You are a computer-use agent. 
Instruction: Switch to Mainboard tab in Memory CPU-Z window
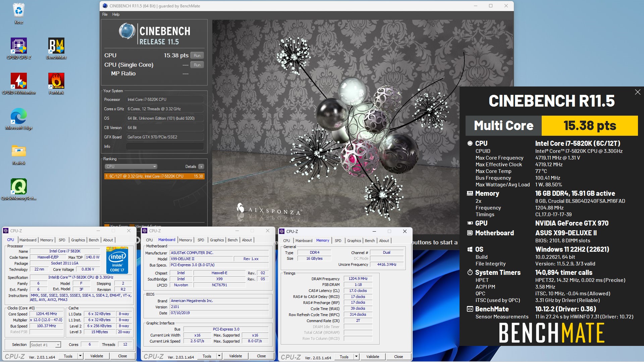coord(304,241)
